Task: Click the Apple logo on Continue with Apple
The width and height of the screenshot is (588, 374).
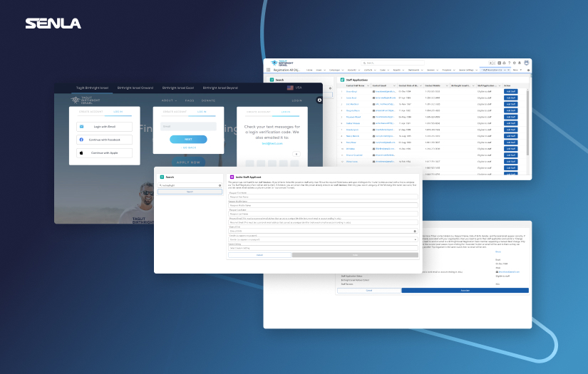Action: coord(81,152)
